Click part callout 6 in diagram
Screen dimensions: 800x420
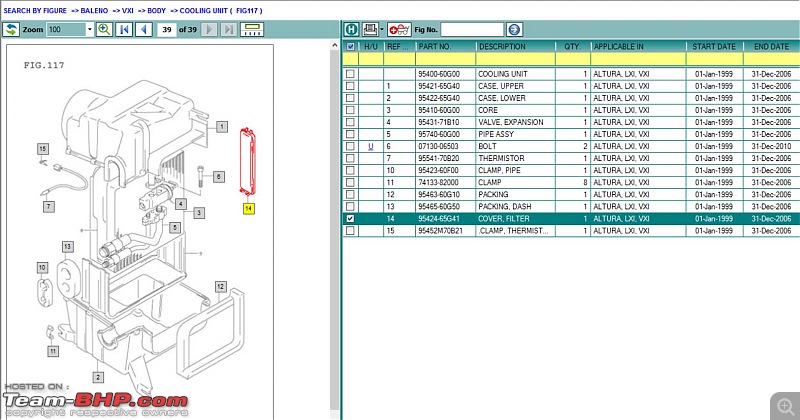click(218, 177)
